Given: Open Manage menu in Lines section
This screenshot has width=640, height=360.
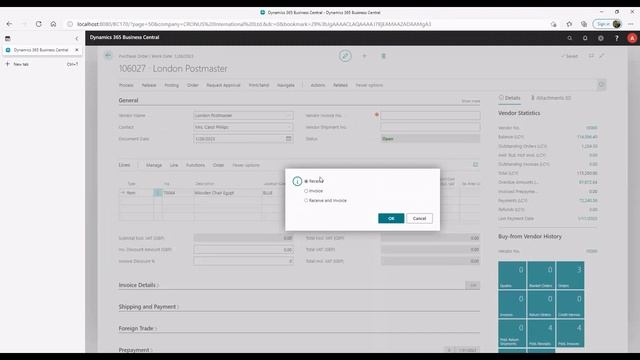Looking at the screenshot, I should 154,165.
